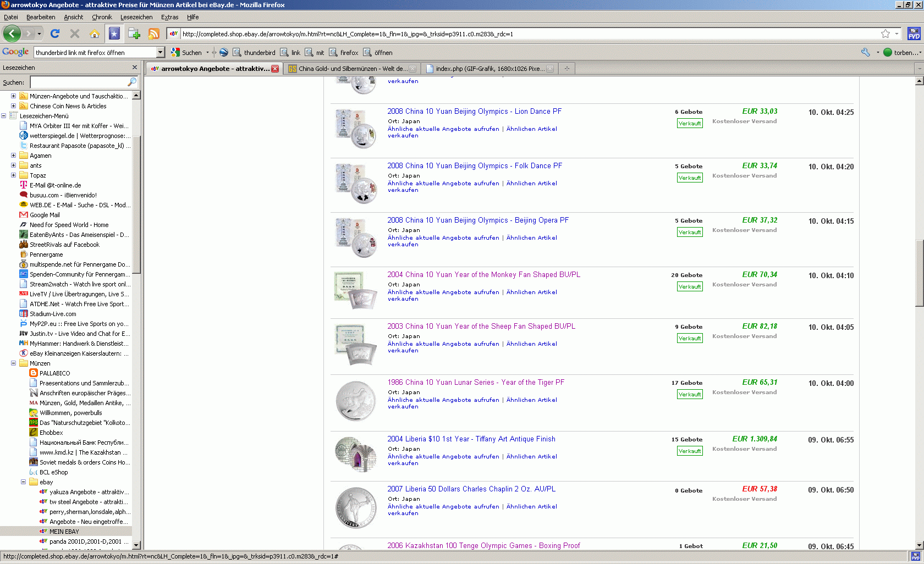This screenshot has width=924, height=564.
Task: Collapse the Münzen bookmark folder
Action: coord(13,363)
